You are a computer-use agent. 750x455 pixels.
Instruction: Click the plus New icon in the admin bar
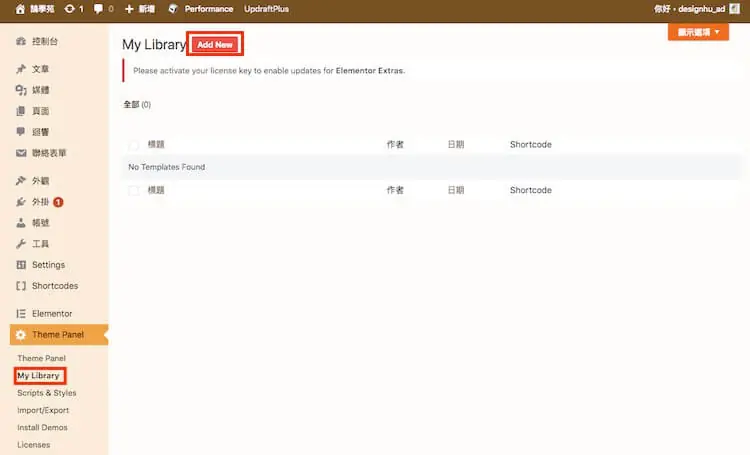tap(129, 9)
